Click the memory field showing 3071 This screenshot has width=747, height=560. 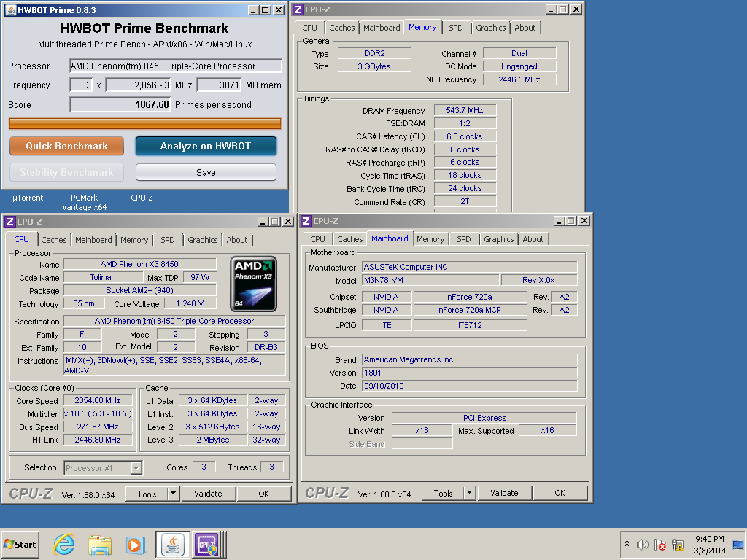pyautogui.click(x=219, y=85)
